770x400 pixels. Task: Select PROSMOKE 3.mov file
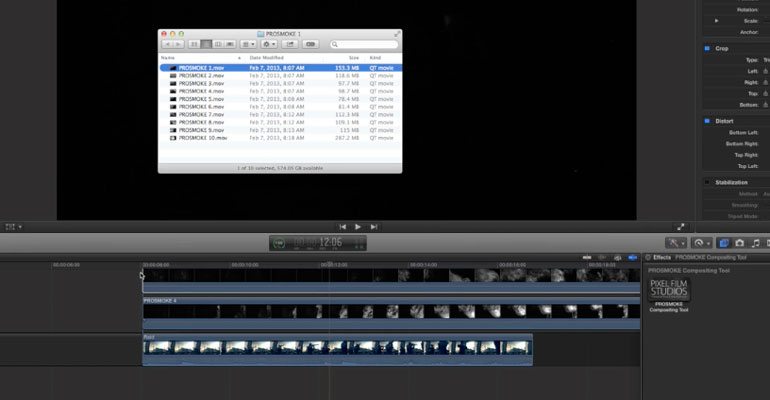pyautogui.click(x=280, y=83)
